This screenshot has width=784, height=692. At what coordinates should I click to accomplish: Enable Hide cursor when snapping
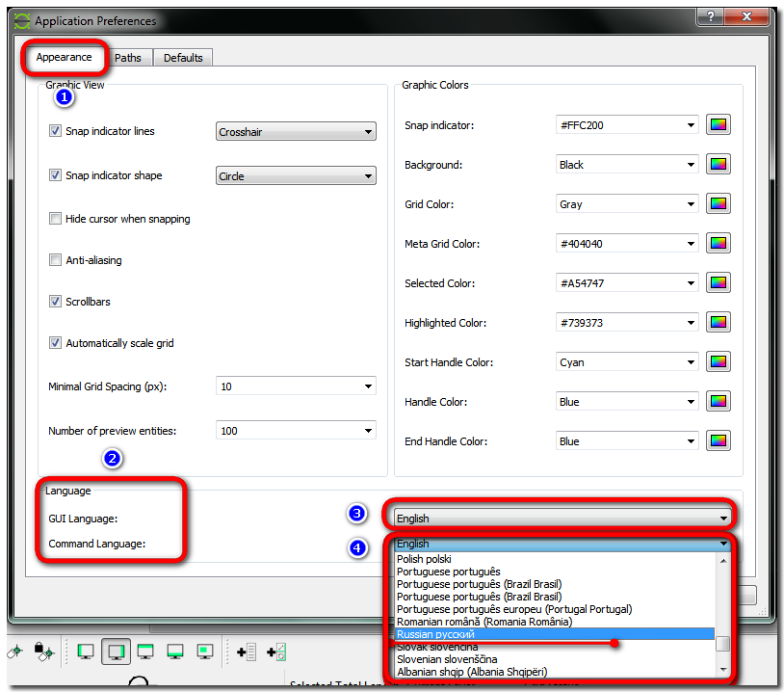(55, 219)
